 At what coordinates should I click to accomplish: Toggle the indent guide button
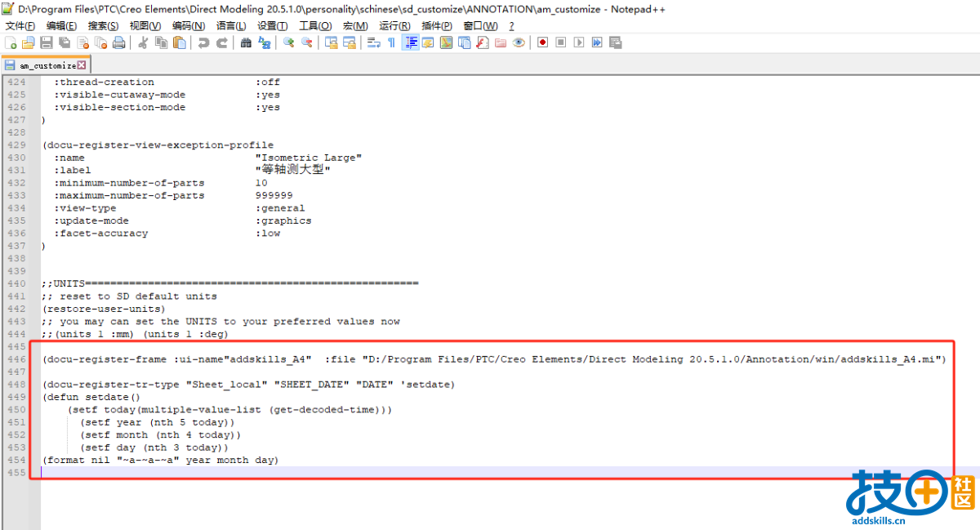pos(410,42)
